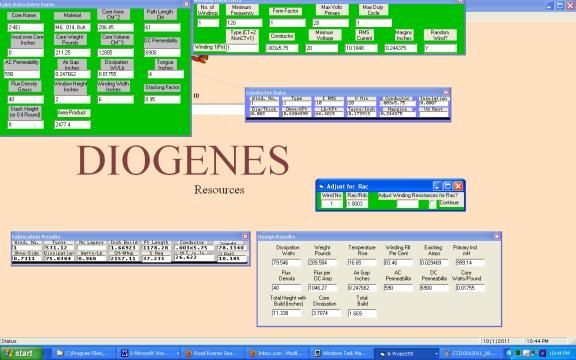Click the Primary Ind mH result field
This screenshot has width=576, height=360.
pos(470,263)
